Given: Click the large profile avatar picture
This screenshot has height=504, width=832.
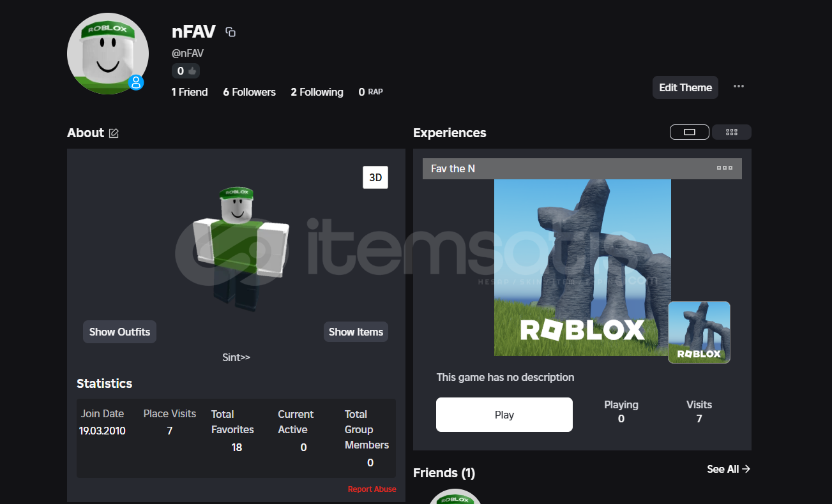Looking at the screenshot, I should pyautogui.click(x=108, y=54).
